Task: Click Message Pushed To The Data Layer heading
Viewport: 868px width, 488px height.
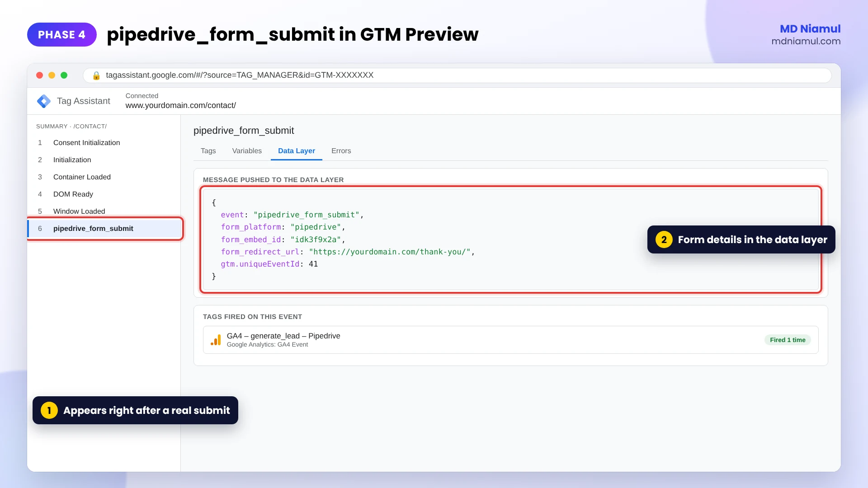Action: [x=273, y=180]
